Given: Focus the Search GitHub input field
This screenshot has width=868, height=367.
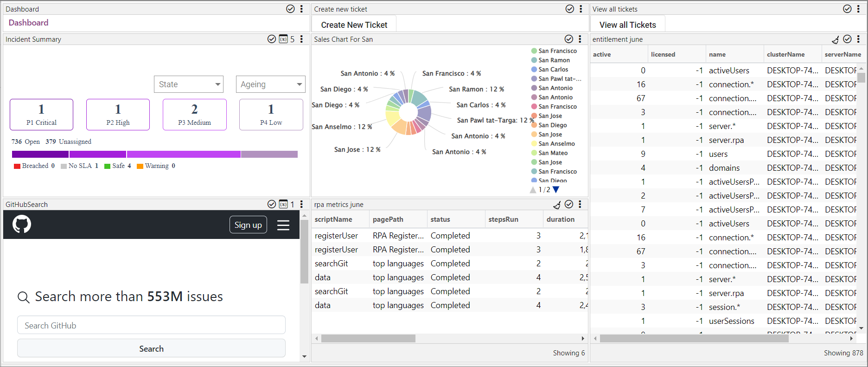Looking at the screenshot, I should point(151,325).
